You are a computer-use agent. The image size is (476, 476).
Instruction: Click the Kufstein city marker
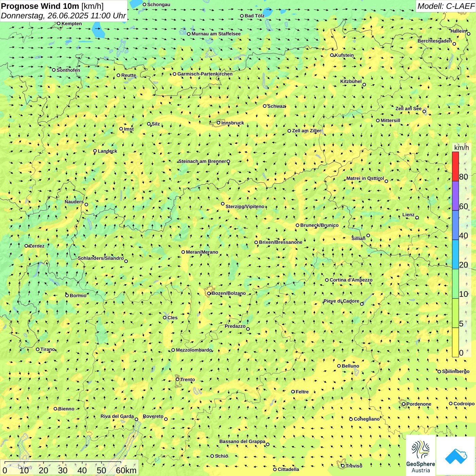pos(332,55)
